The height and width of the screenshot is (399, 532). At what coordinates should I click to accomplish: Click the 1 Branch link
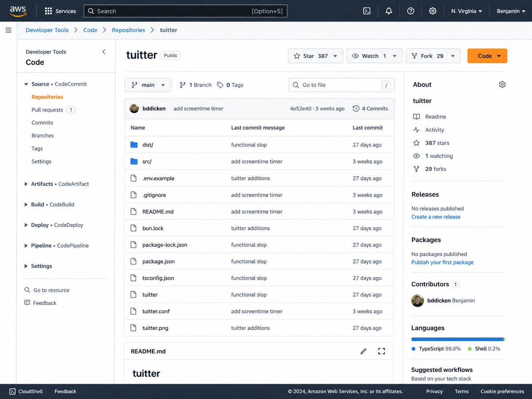tap(196, 85)
